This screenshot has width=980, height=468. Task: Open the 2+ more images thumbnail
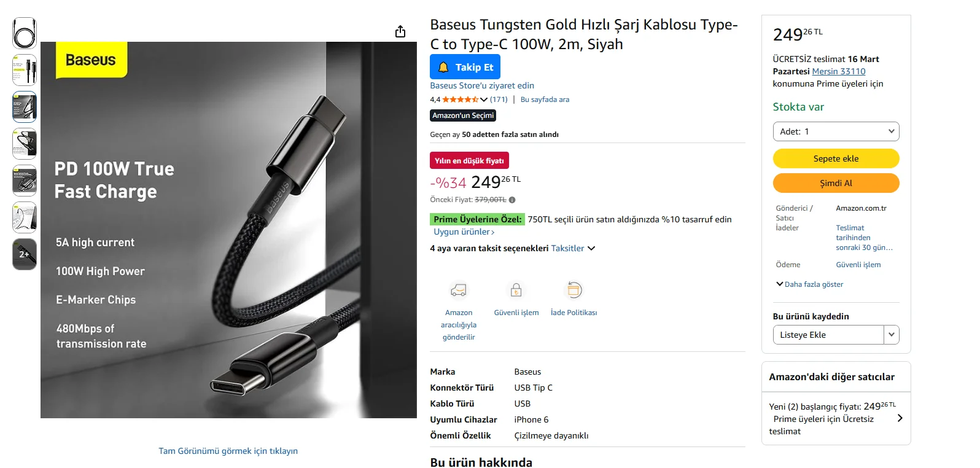pos(25,254)
